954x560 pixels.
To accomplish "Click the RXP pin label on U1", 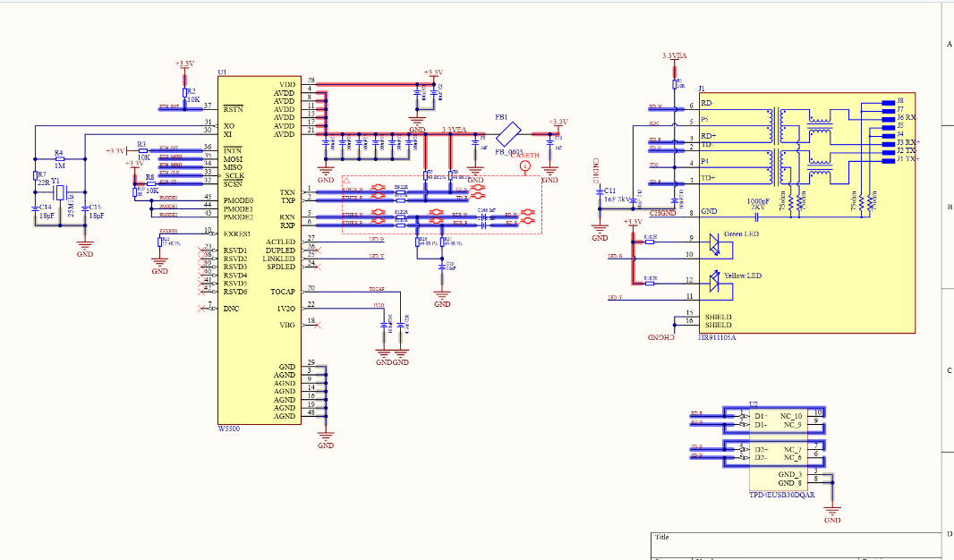I will 288,225.
